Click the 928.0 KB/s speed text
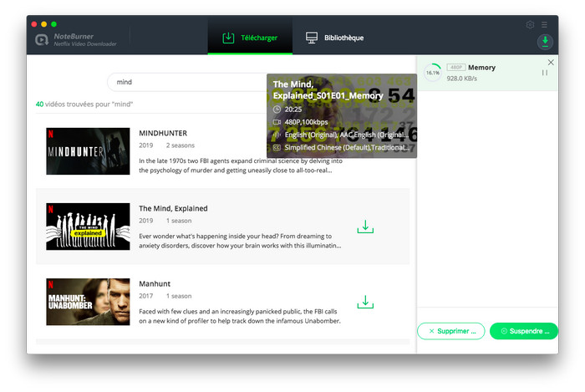This screenshot has width=585, height=392. 462,79
